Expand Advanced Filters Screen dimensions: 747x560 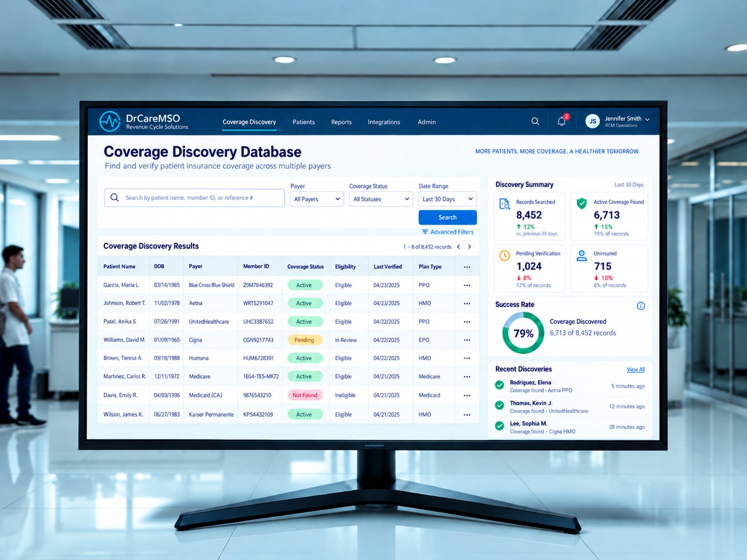coord(448,232)
